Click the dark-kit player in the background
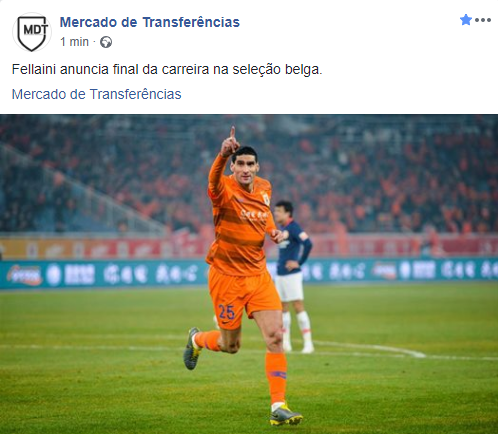This screenshot has height=434, width=498. point(293,277)
